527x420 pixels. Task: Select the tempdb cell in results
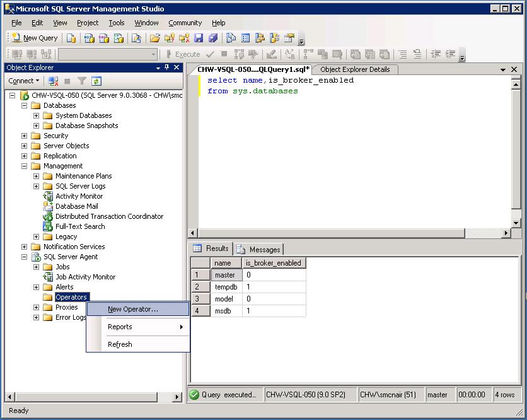click(226, 287)
